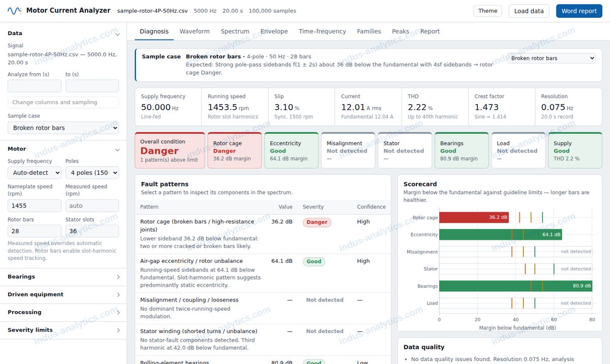Switch to the Waveform tab
The height and width of the screenshot is (364, 610).
point(195,32)
